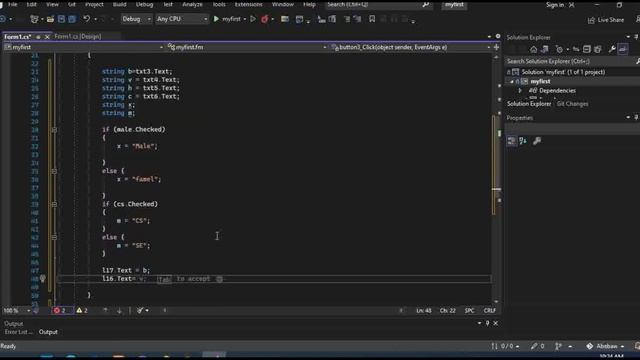640x360 pixels.
Task: Show the warnings indicator with 2 warnings
Action: pos(82,311)
